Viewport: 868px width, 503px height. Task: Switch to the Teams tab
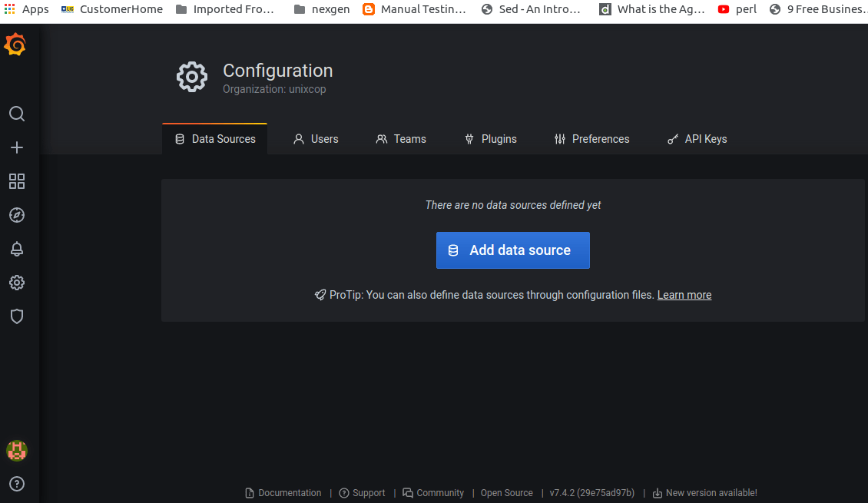click(x=401, y=139)
